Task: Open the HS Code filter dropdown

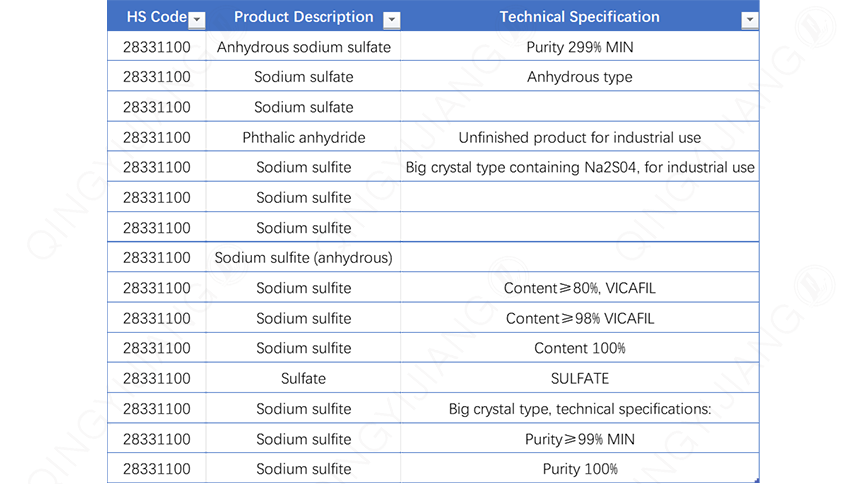Action: (197, 20)
